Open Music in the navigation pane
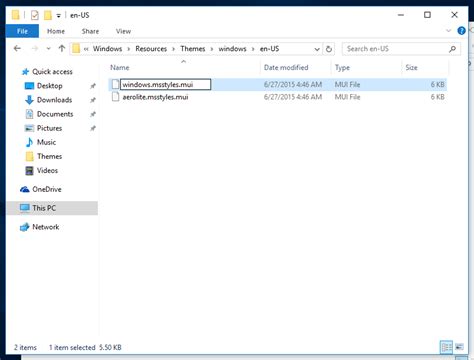 click(x=46, y=142)
